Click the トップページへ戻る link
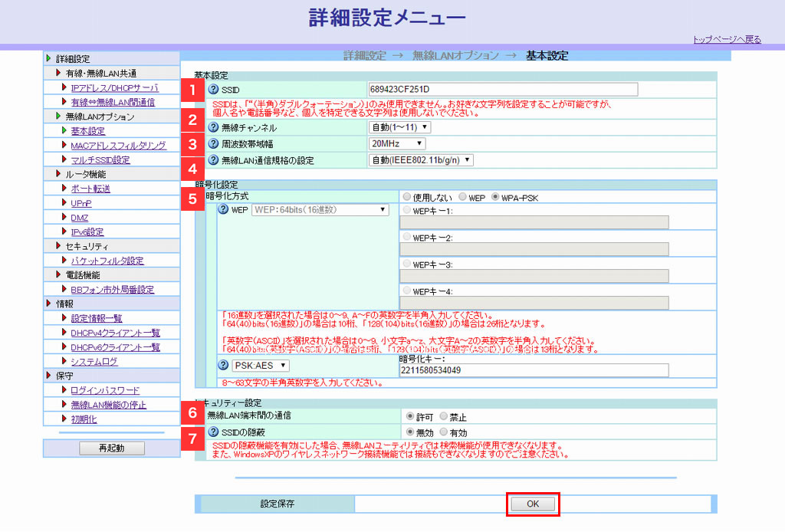Image resolution: width=785 pixels, height=532 pixels. click(x=727, y=39)
